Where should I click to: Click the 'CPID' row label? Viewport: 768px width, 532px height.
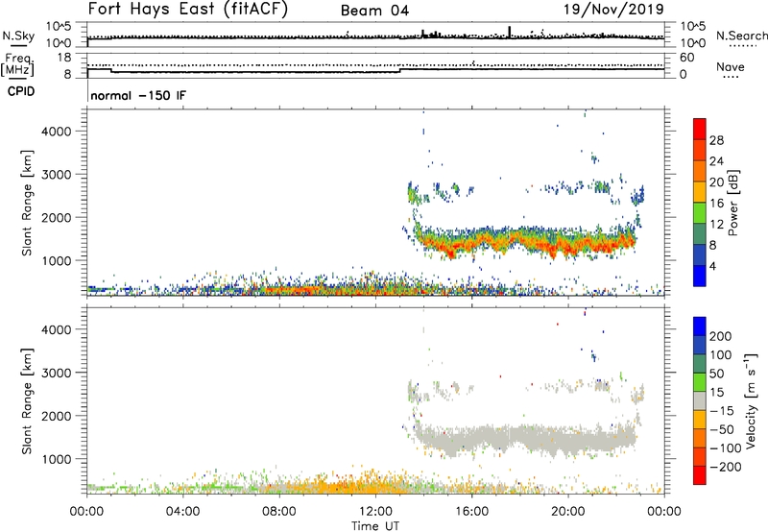(x=21, y=91)
